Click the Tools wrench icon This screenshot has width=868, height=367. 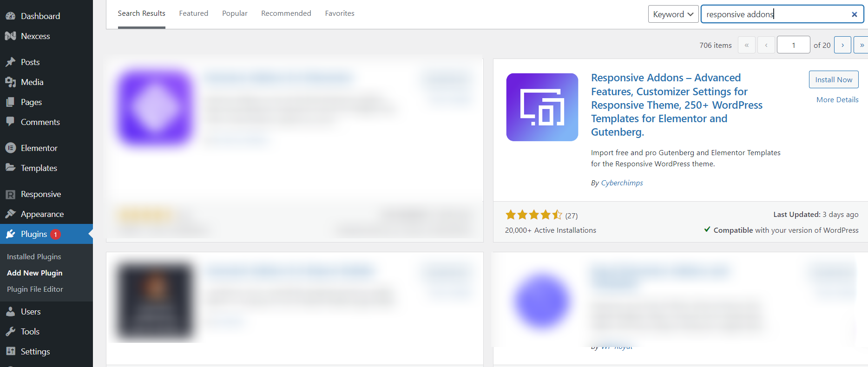10,331
